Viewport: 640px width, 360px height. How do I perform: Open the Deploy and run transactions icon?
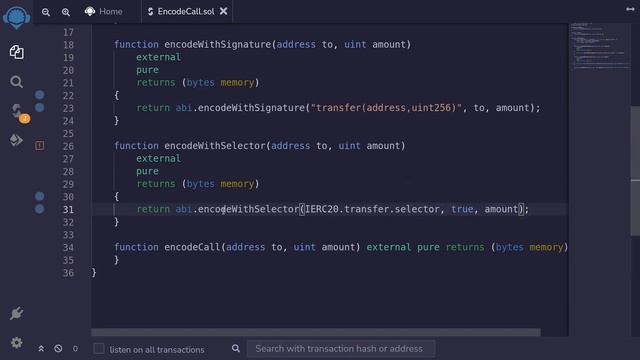(16, 140)
